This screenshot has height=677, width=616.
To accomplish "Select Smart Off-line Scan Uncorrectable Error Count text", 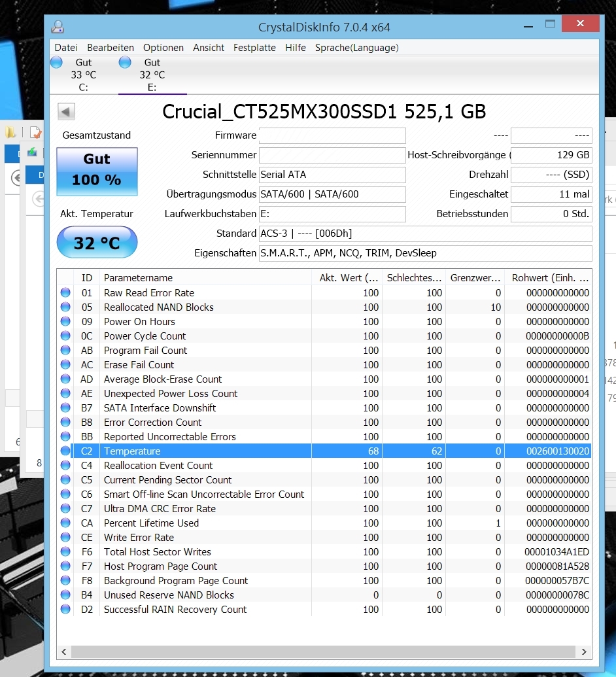I will (x=204, y=494).
